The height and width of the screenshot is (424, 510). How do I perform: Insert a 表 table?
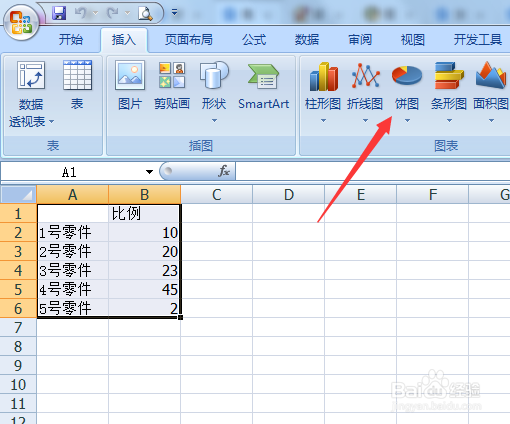click(x=77, y=86)
